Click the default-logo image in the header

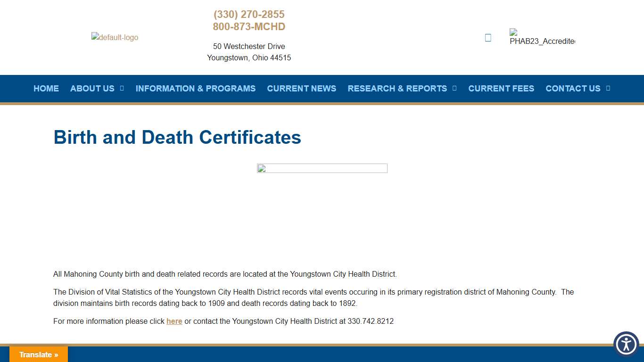[115, 37]
